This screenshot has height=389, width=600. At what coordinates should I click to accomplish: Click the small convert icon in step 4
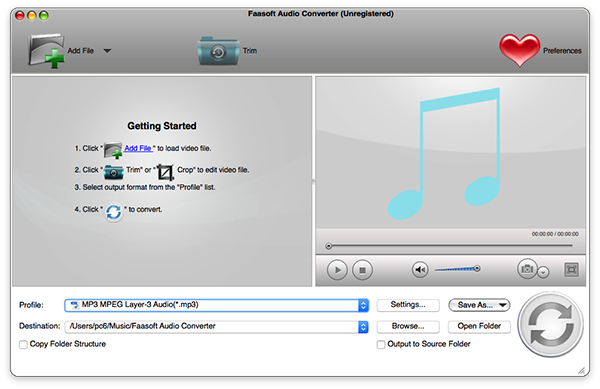point(114,212)
